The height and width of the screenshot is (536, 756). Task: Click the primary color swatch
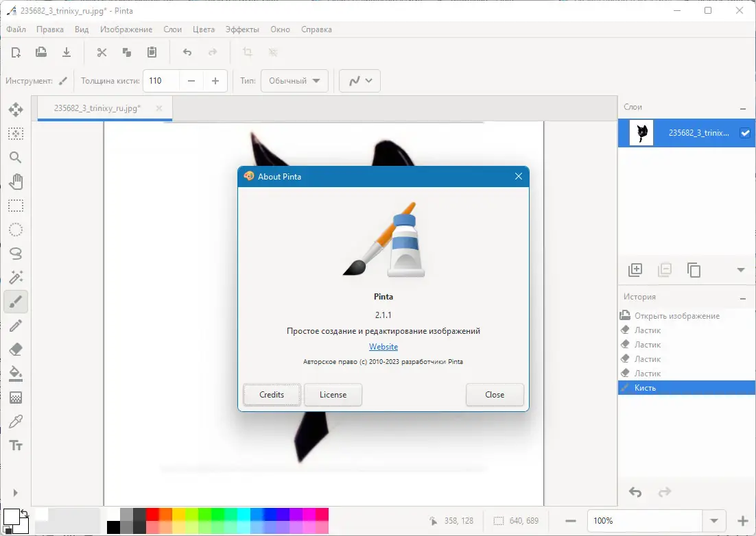[11, 516]
